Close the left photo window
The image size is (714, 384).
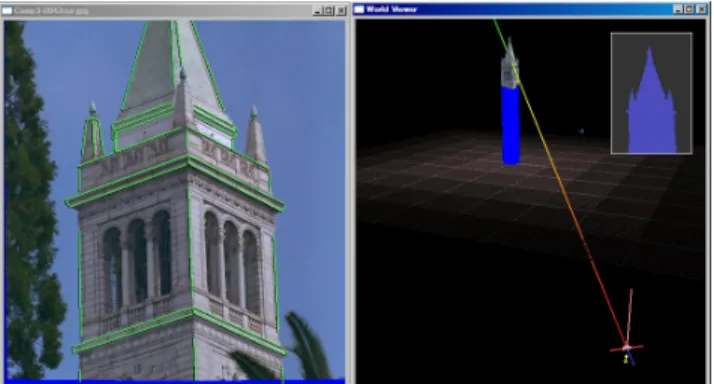click(x=341, y=10)
